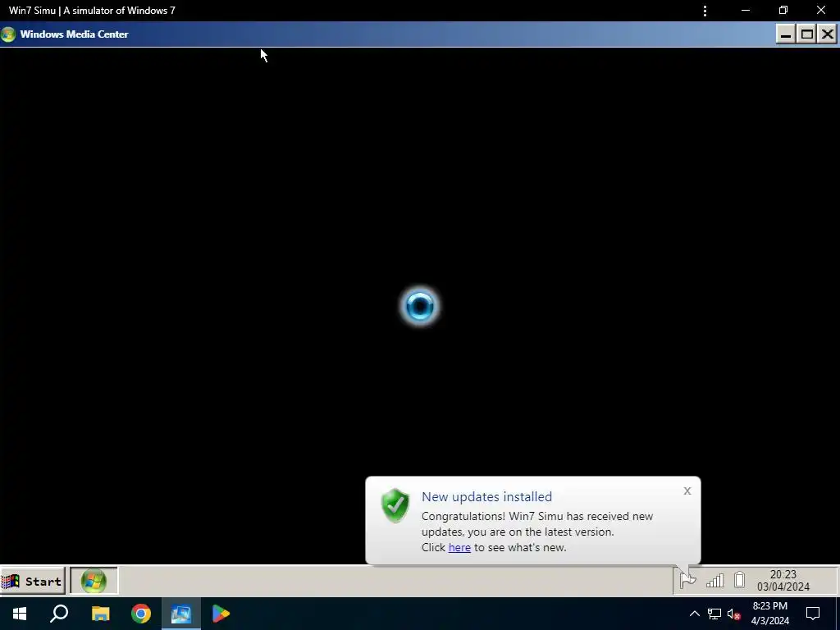Screen dimensions: 840x630
Task: Open the Win7 Simu Start menu
Action: 33,582
